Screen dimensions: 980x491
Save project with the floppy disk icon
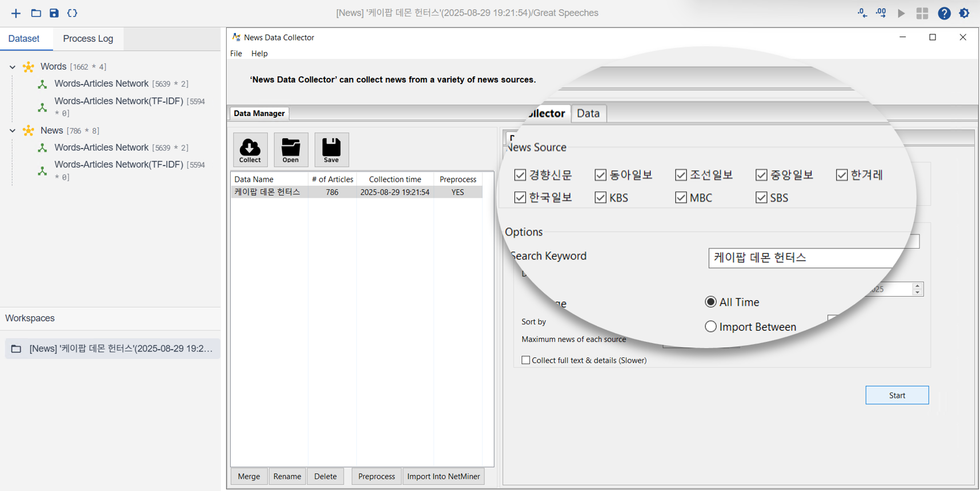click(54, 13)
